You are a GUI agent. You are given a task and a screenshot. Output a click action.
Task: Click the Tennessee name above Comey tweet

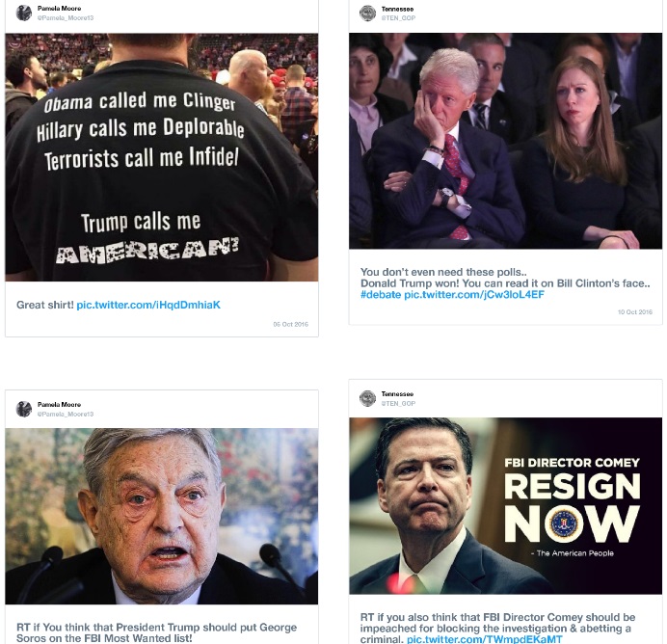[x=397, y=394]
